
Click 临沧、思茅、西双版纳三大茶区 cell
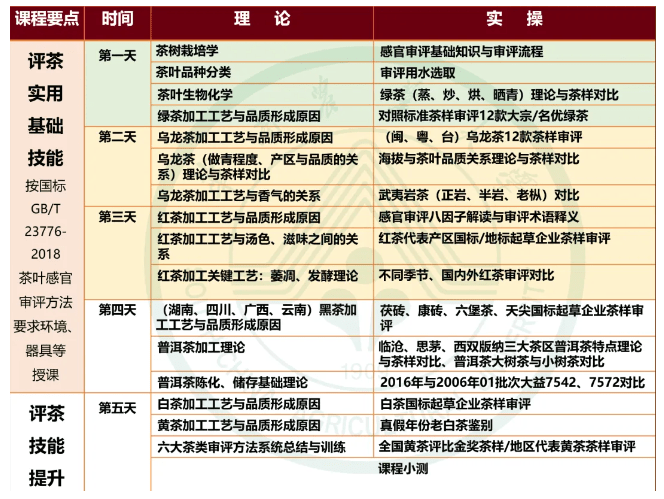(514, 354)
